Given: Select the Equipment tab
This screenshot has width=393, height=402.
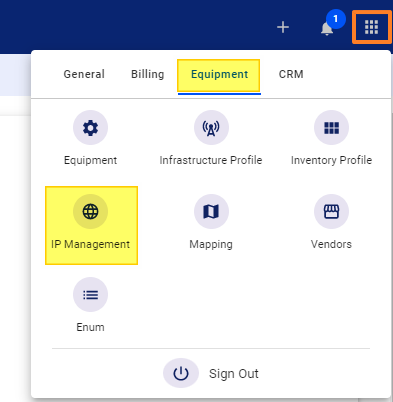Looking at the screenshot, I should [x=219, y=74].
